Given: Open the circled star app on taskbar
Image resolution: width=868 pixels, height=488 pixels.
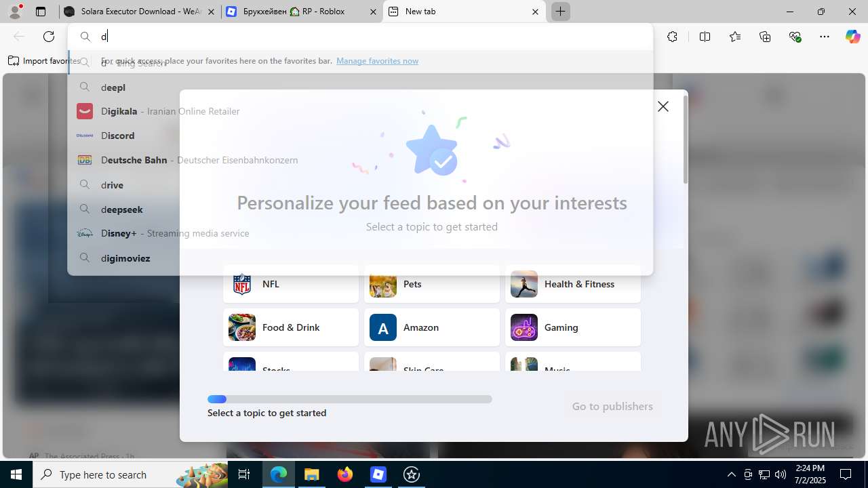Looking at the screenshot, I should tap(412, 474).
